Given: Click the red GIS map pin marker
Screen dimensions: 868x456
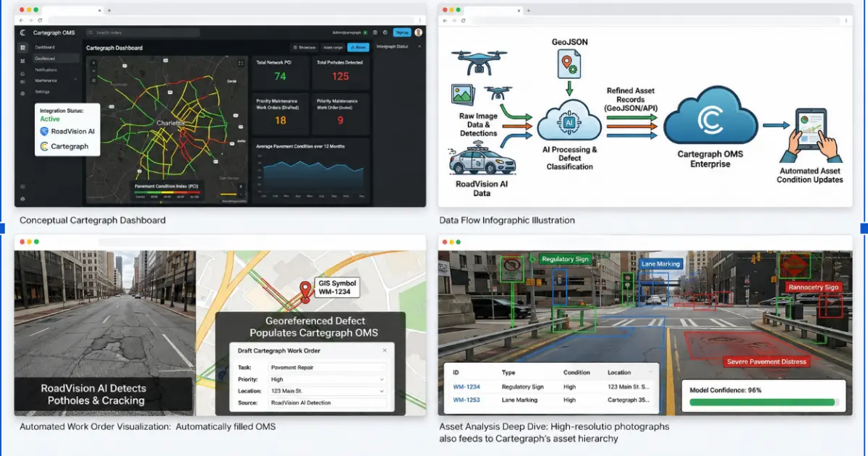Looking at the screenshot, I should [306, 290].
